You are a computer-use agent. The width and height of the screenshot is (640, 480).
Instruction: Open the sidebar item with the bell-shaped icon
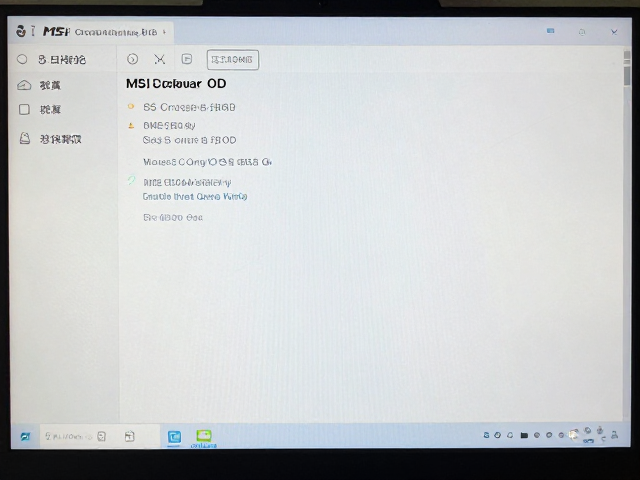pos(51,139)
